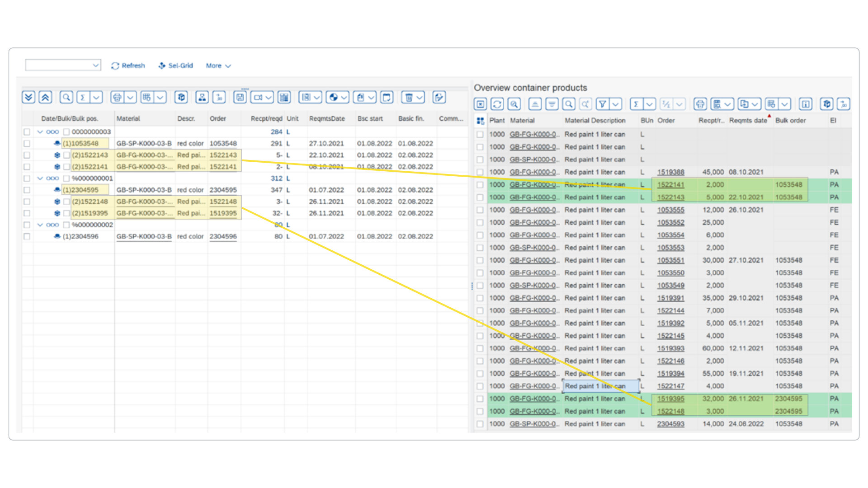Open the selection combo box at top left
The height and width of the screenshot is (488, 868).
[x=63, y=65]
